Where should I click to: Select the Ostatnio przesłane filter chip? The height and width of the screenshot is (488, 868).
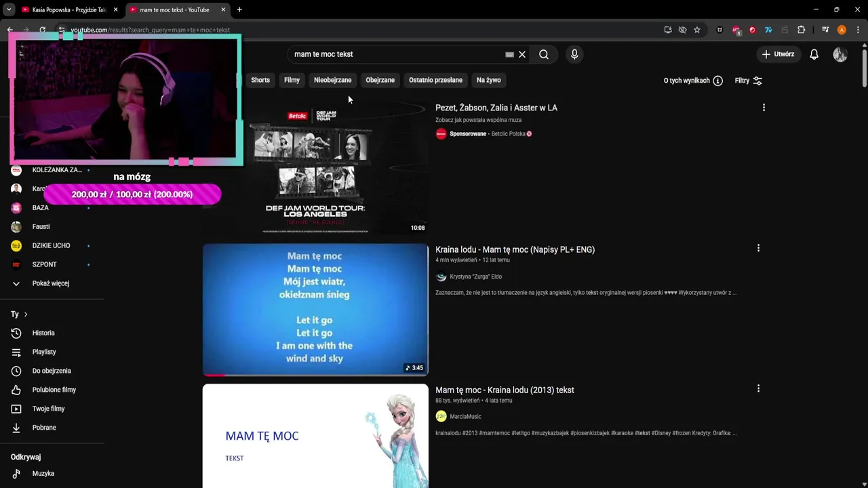click(x=435, y=80)
